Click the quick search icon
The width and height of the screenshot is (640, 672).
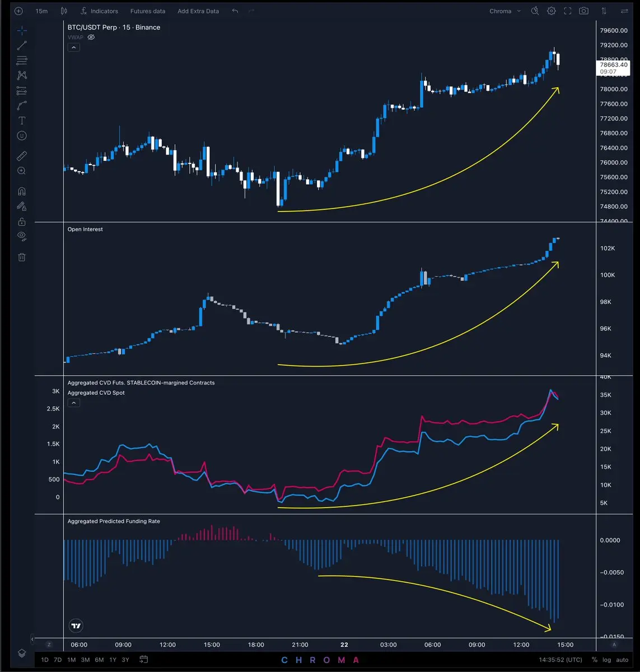535,11
